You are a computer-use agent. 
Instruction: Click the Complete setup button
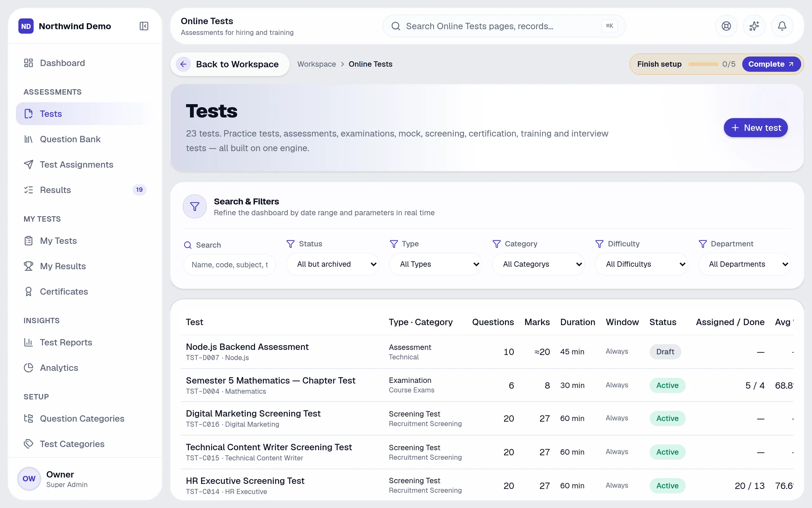771,64
